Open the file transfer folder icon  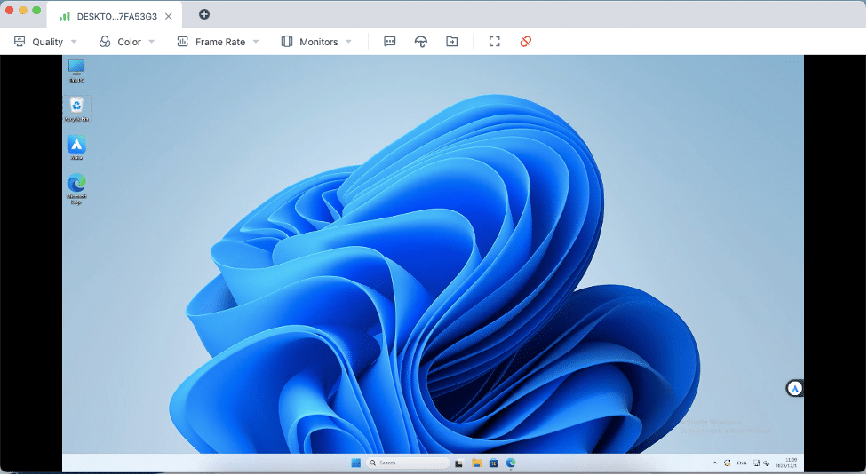[x=451, y=42]
